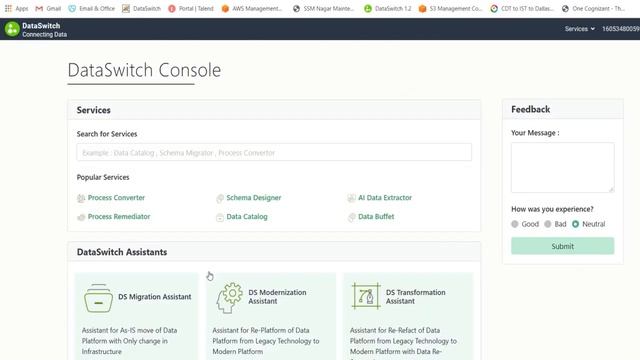Click the Process Converter service icon
Image resolution: width=640 pixels, height=360 pixels.
click(x=81, y=198)
